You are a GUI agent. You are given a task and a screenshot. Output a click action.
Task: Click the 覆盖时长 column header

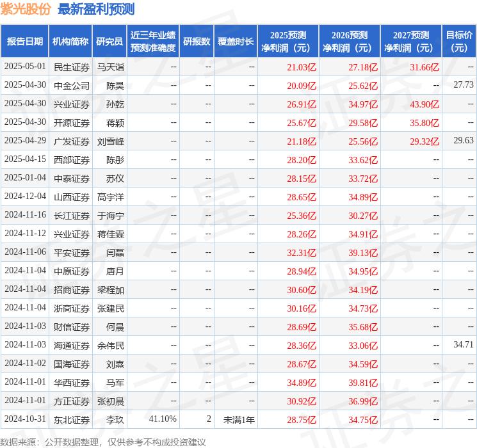(x=236, y=42)
